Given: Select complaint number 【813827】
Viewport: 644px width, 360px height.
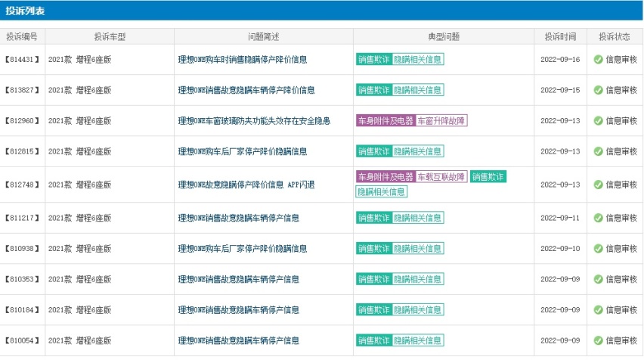Looking at the screenshot, I should click(x=22, y=90).
